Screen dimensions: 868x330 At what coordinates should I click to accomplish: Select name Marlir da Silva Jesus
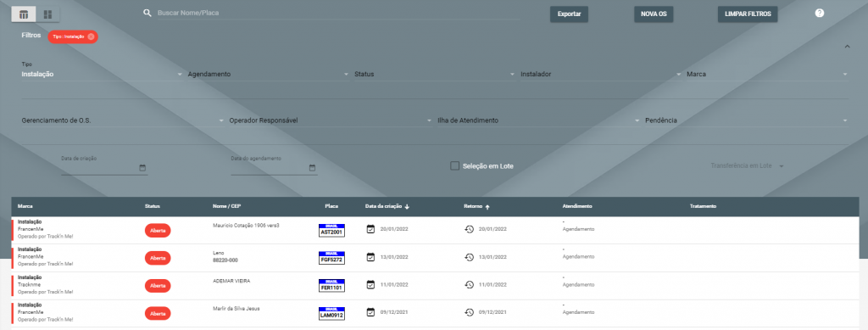point(236,309)
